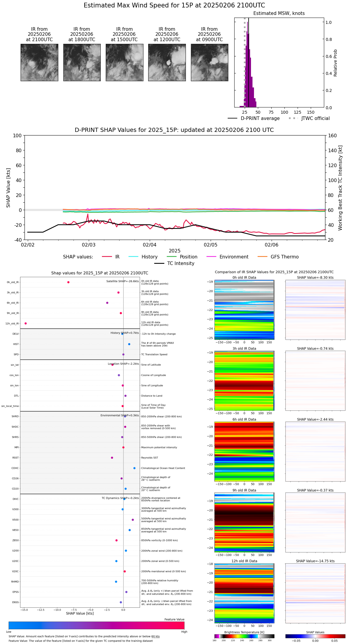Select the 0h_old_IR SHAP data point
The image size is (349, 644).
68,282
